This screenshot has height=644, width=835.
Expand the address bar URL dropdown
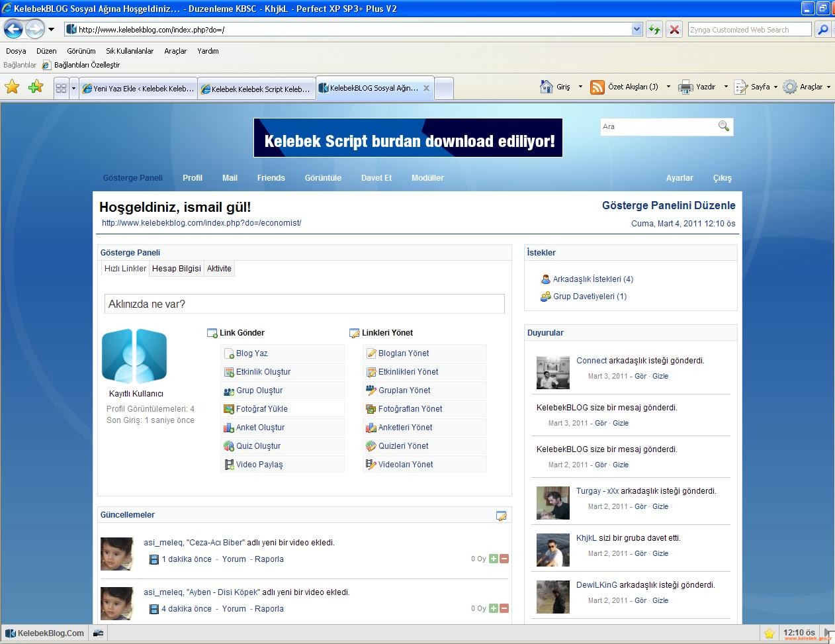[x=637, y=29]
